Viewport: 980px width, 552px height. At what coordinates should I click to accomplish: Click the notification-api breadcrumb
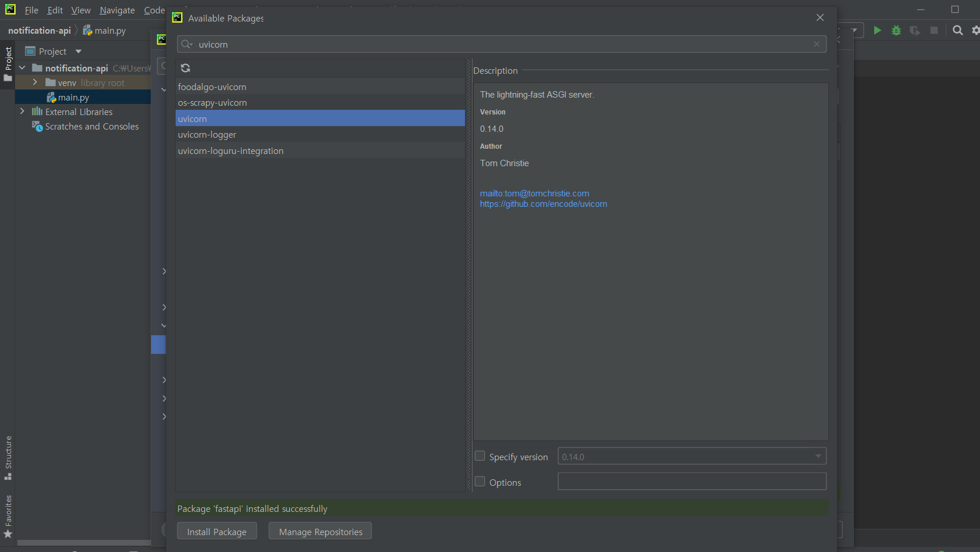tap(40, 30)
